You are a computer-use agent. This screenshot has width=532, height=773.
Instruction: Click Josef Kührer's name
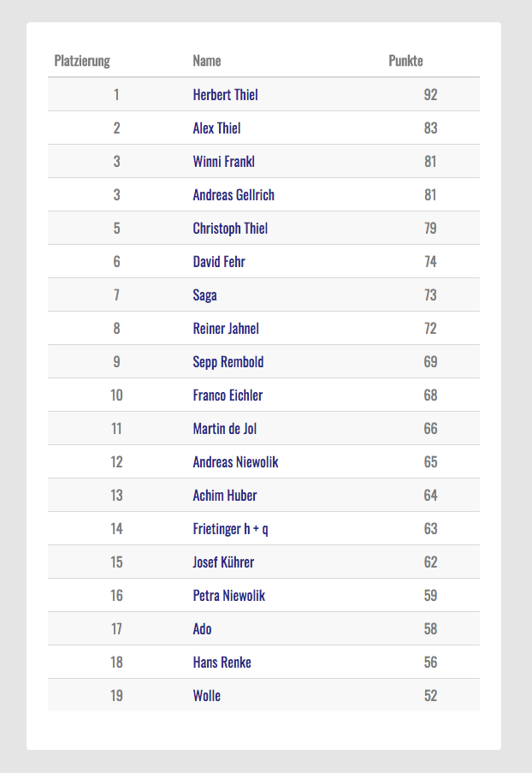pyautogui.click(x=223, y=562)
